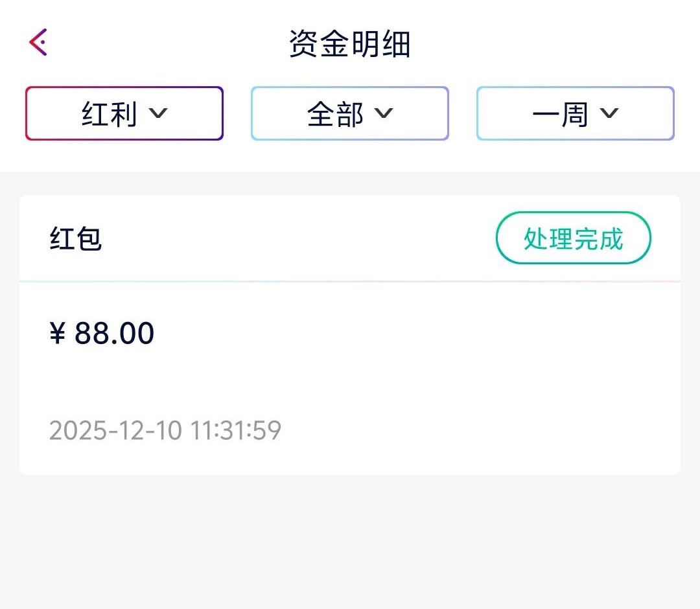Click the chevron beside 全部

click(x=384, y=113)
